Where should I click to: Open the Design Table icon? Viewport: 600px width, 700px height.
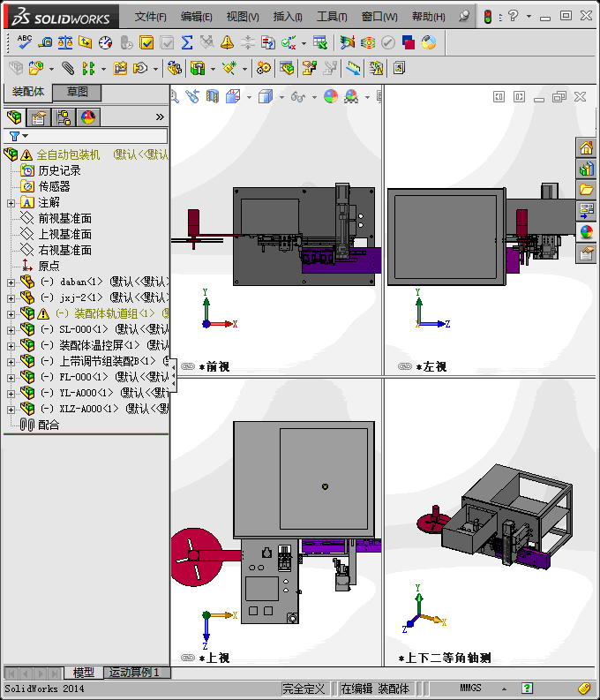pos(319,42)
